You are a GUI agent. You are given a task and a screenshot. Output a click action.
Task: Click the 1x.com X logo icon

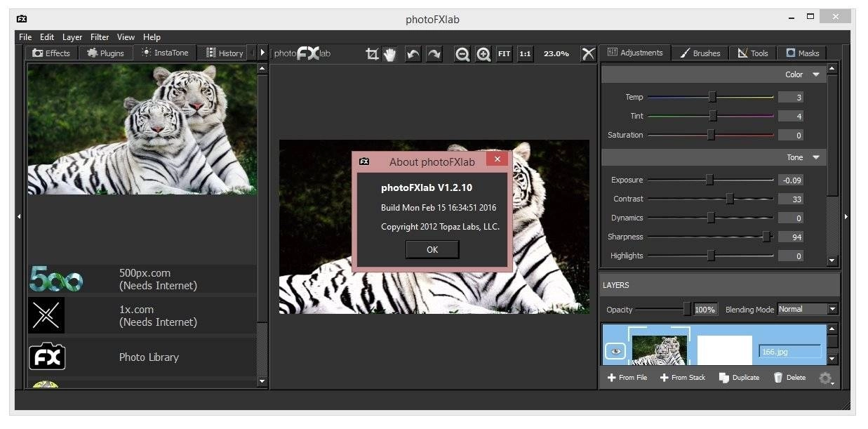point(47,315)
